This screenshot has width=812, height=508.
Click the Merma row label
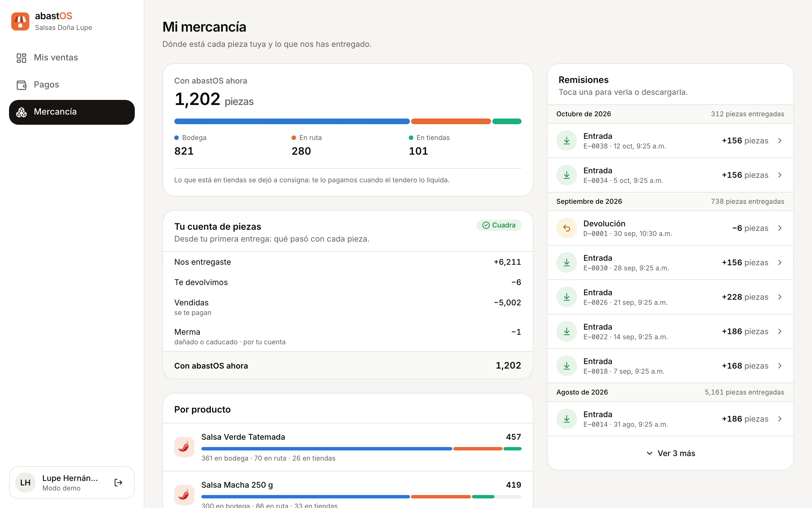point(187,332)
